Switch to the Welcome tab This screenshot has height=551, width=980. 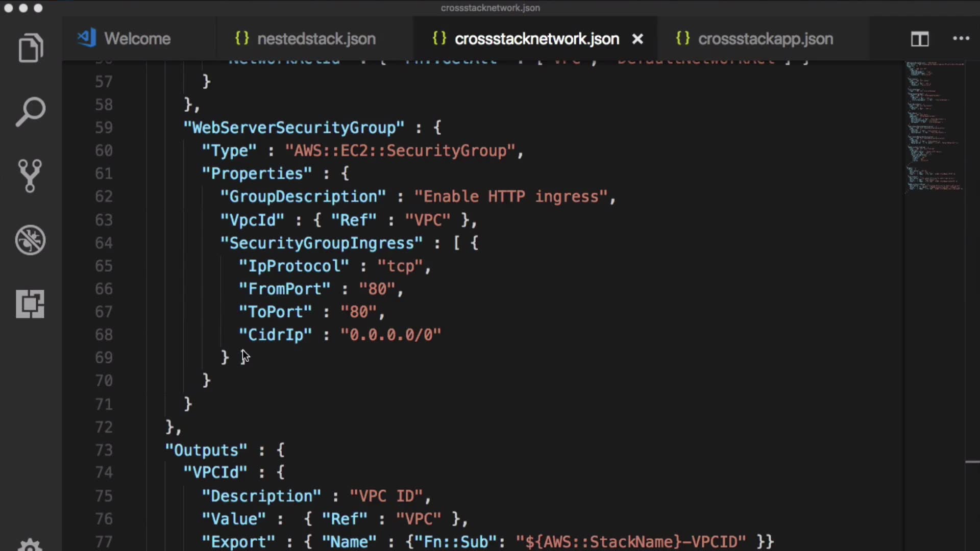click(137, 39)
